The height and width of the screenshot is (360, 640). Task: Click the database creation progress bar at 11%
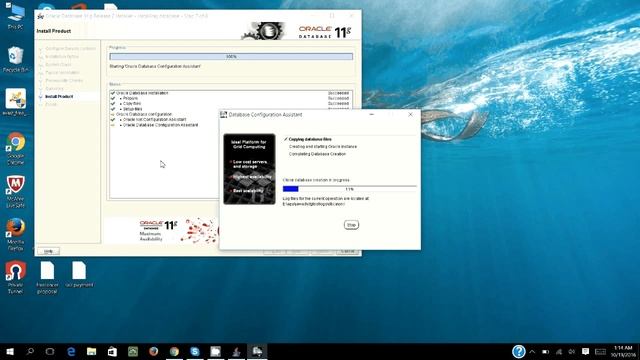(349, 189)
